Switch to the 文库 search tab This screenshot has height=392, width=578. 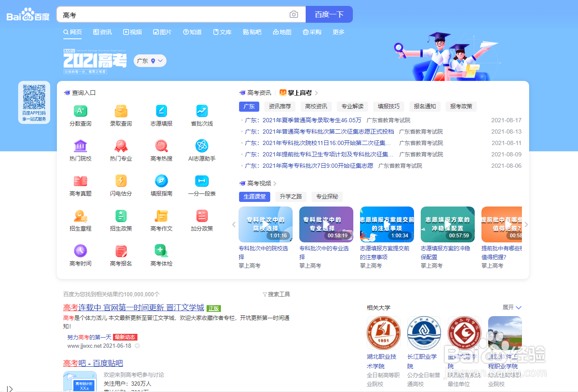tap(222, 32)
